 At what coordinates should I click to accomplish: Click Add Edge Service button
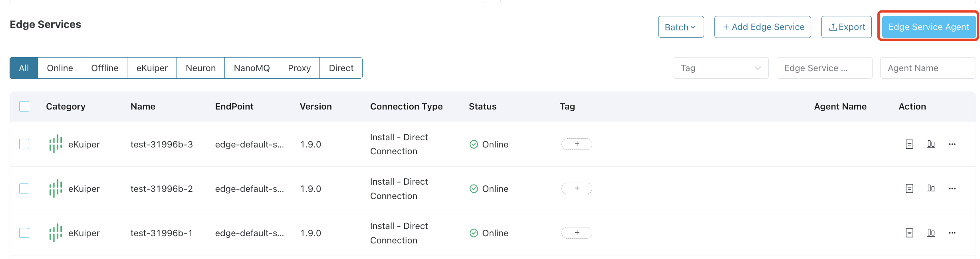click(762, 27)
